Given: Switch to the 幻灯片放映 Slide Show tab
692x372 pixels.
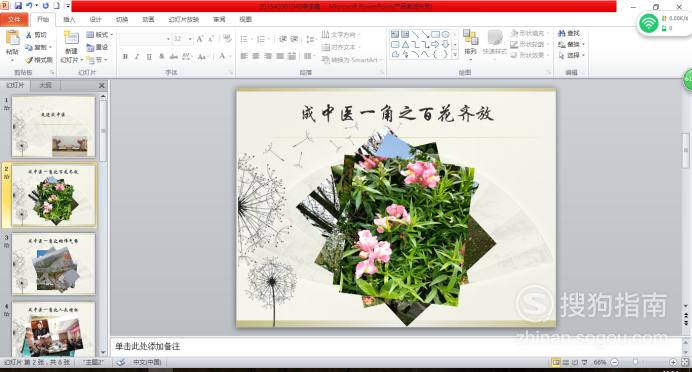Looking at the screenshot, I should pyautogui.click(x=184, y=19).
